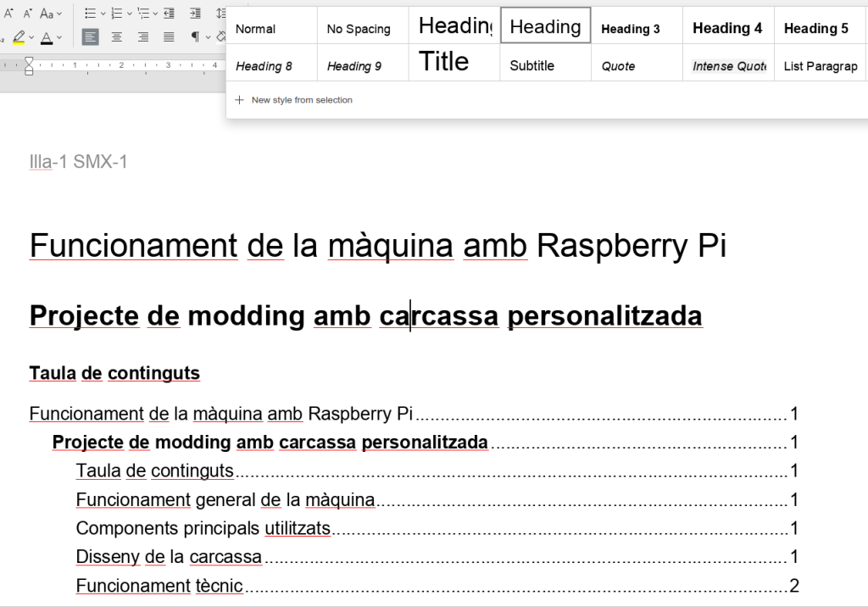Apply the Subtitle style
This screenshot has height=607, width=868.
pyautogui.click(x=545, y=63)
